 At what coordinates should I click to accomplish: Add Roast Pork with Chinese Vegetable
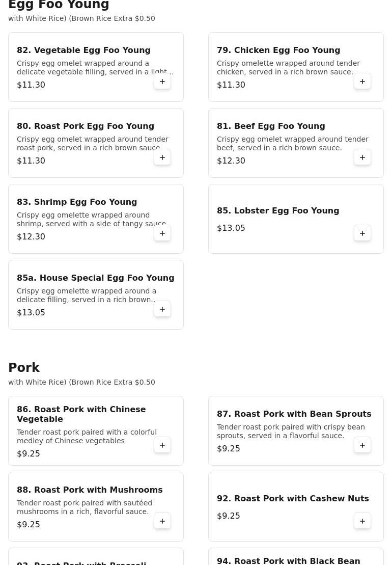pyautogui.click(x=162, y=445)
